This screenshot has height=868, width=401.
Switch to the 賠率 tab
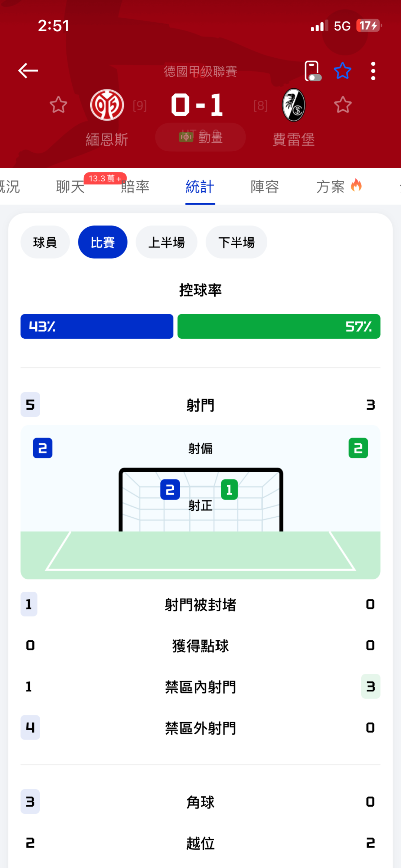[x=135, y=186]
